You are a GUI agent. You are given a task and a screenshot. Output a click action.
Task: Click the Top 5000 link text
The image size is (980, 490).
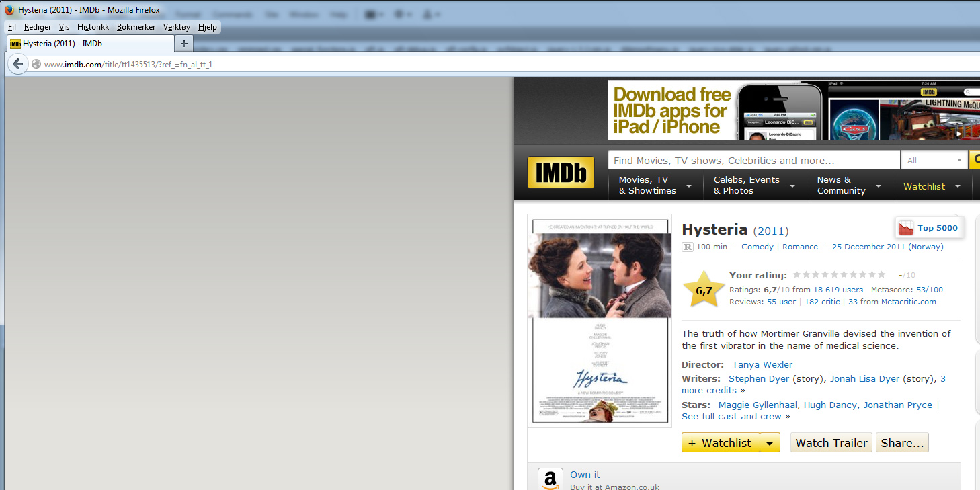click(x=938, y=228)
